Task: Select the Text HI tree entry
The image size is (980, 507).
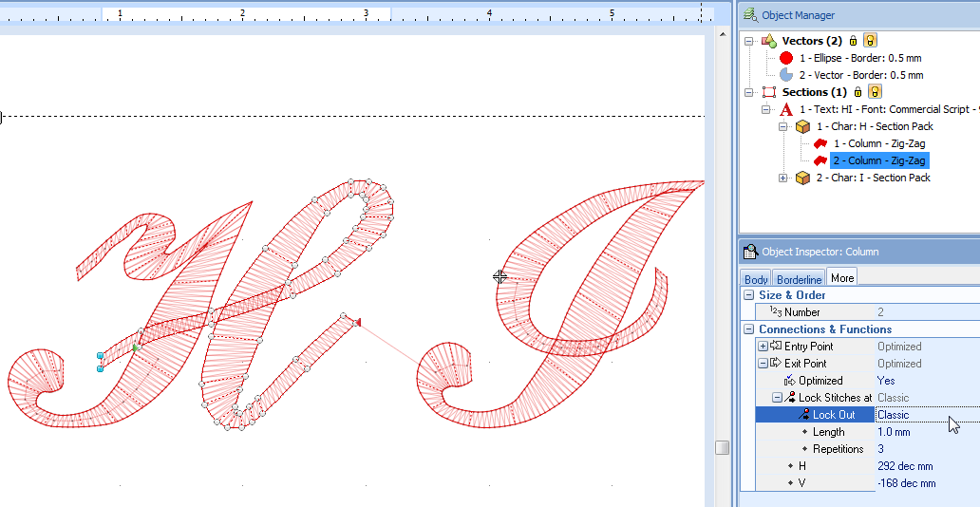Action: (x=883, y=109)
